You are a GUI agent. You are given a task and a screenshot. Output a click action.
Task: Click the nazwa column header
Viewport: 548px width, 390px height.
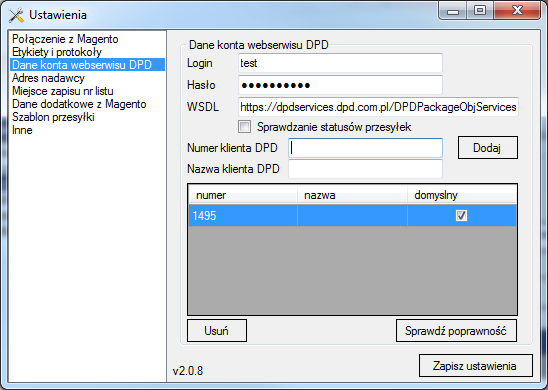(x=352, y=195)
